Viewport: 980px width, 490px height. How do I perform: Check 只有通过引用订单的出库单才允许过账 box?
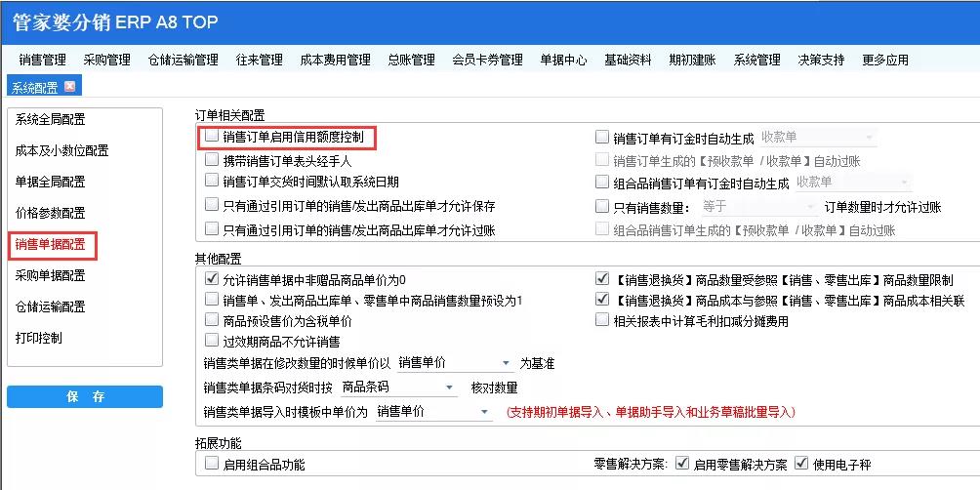tap(212, 228)
